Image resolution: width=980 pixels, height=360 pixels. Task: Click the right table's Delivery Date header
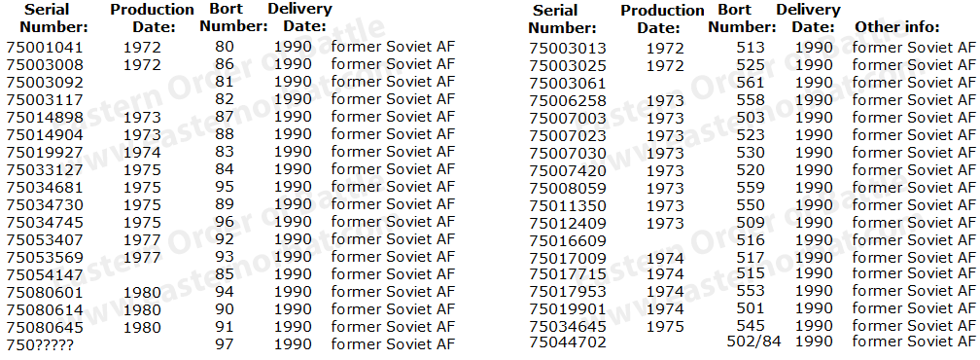click(808, 18)
